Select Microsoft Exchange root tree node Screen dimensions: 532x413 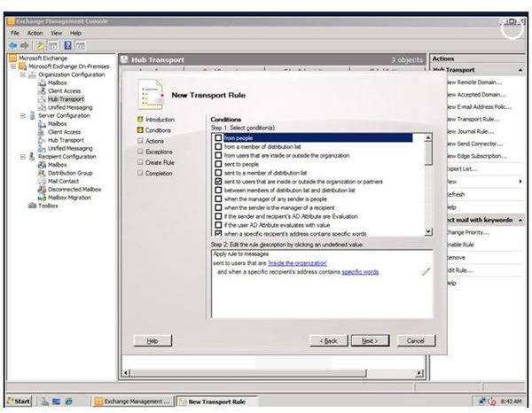[43, 58]
